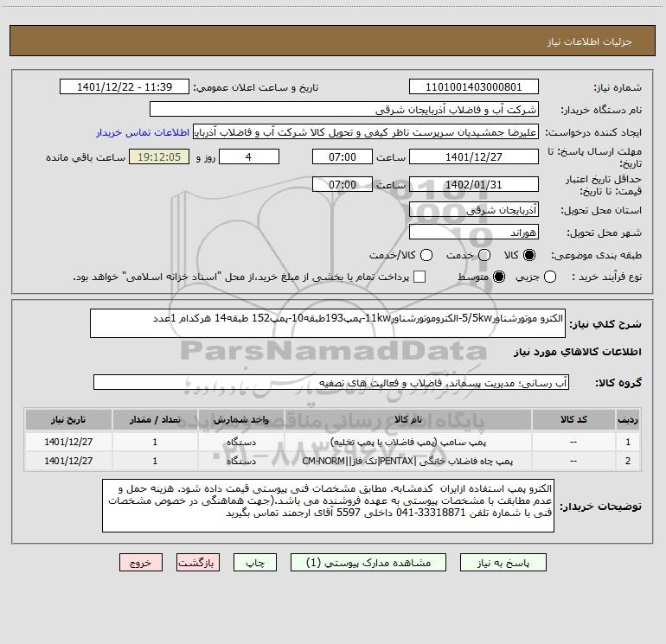The height and width of the screenshot is (644, 666).
Task: Click the خروج exit button
Action: (141, 563)
